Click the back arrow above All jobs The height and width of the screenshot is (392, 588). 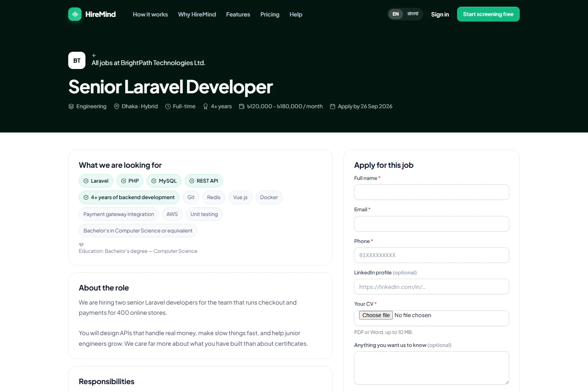click(94, 56)
